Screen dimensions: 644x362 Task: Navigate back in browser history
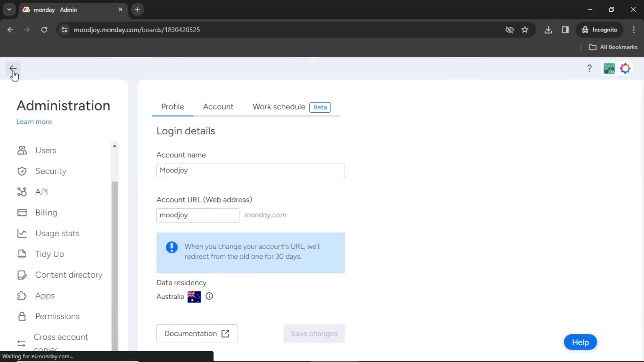10,30
